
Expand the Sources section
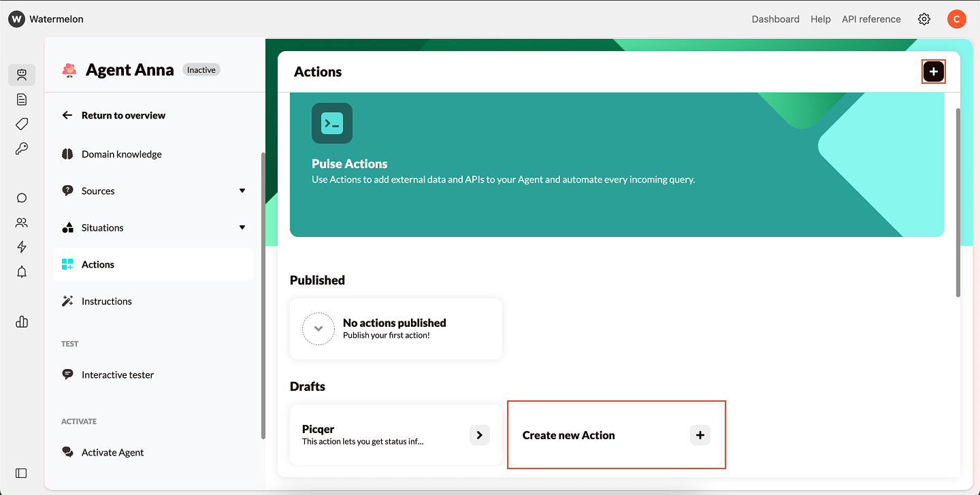(x=242, y=191)
